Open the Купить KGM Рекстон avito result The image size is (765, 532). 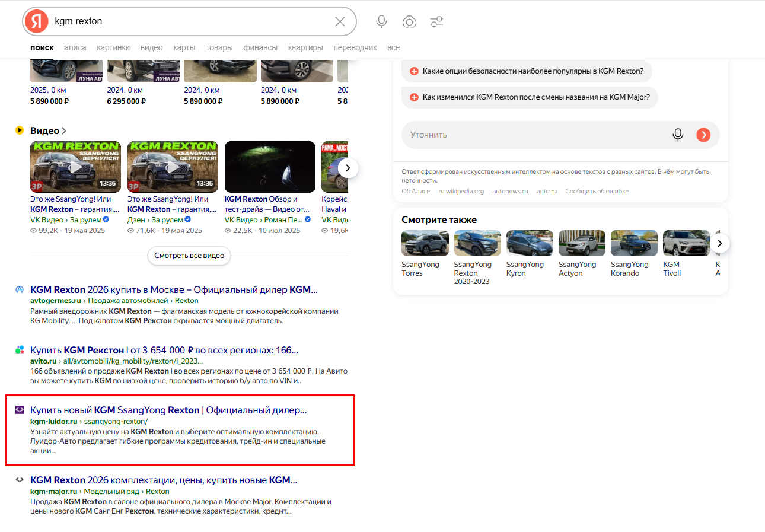pos(164,350)
